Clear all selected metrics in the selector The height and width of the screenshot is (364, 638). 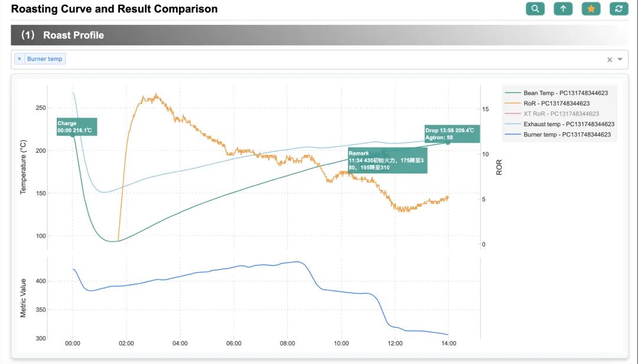(x=610, y=60)
